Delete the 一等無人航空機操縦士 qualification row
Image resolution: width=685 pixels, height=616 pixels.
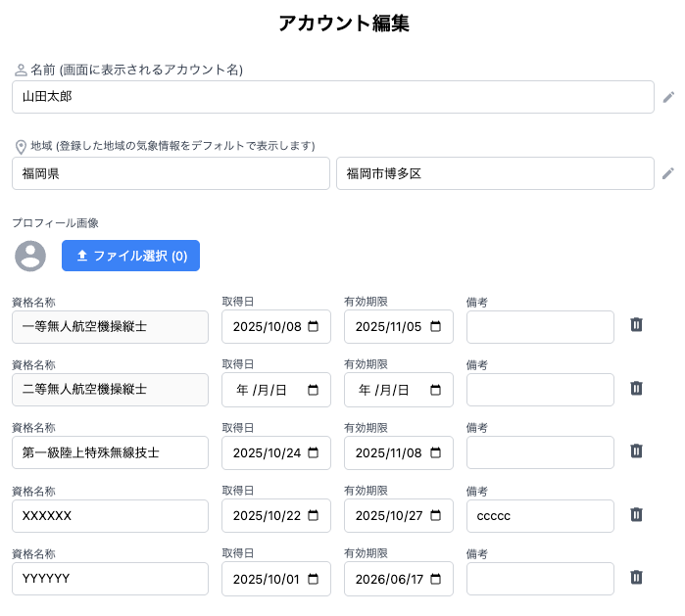[x=636, y=325]
